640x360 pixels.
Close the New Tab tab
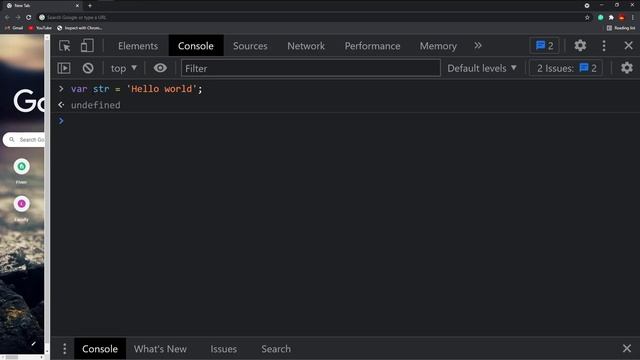pos(77,5)
